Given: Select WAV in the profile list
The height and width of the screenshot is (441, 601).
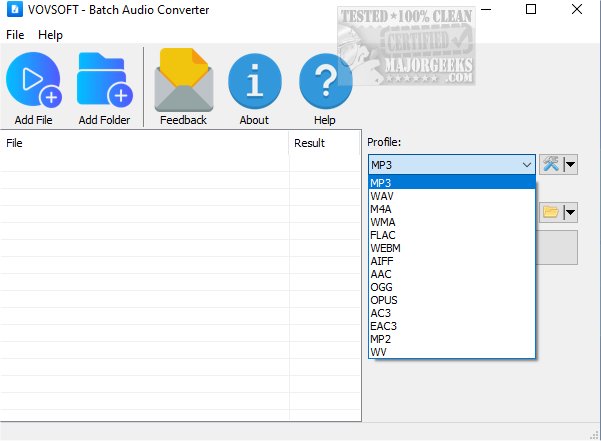Looking at the screenshot, I should pyautogui.click(x=452, y=196).
